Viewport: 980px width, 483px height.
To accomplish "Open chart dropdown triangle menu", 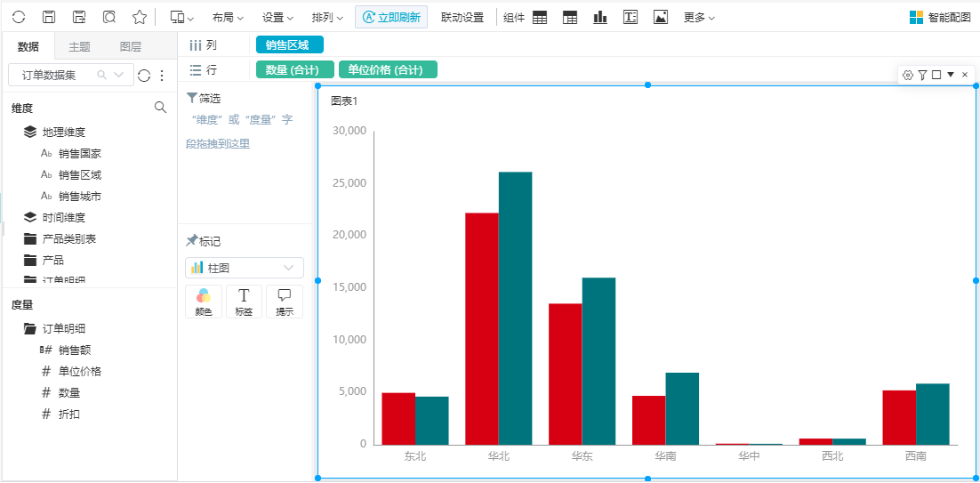I will (x=951, y=75).
